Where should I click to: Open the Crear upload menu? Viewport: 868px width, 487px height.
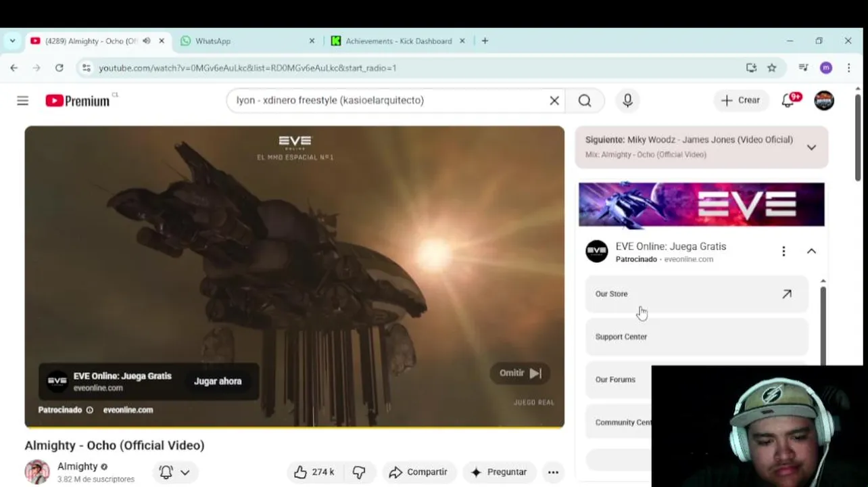click(x=741, y=100)
